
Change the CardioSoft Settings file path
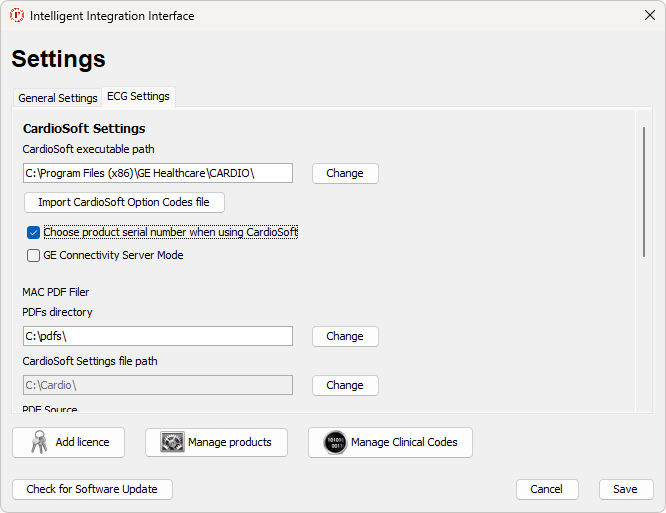pyautogui.click(x=345, y=385)
